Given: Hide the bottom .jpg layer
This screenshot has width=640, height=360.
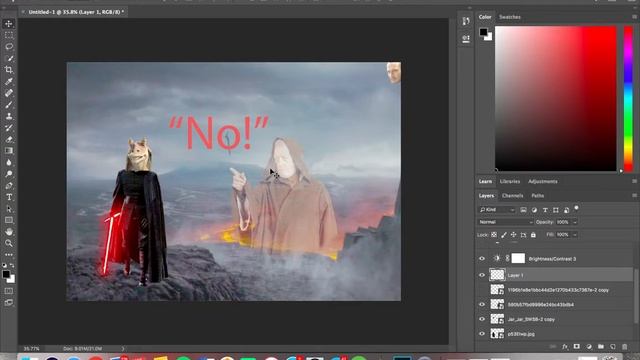Looking at the screenshot, I should [482, 334].
